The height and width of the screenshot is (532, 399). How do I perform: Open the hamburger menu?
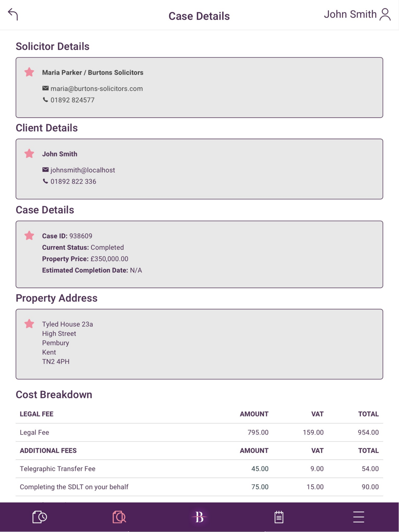[x=358, y=517]
